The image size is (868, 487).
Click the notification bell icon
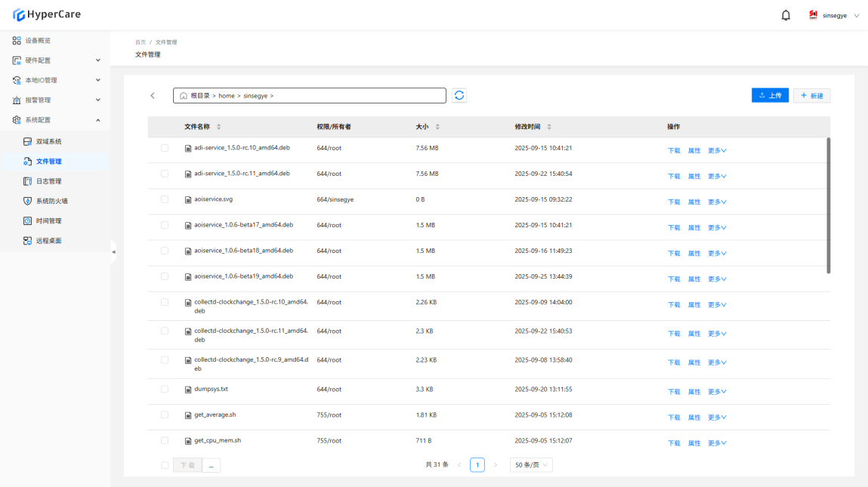(x=786, y=15)
